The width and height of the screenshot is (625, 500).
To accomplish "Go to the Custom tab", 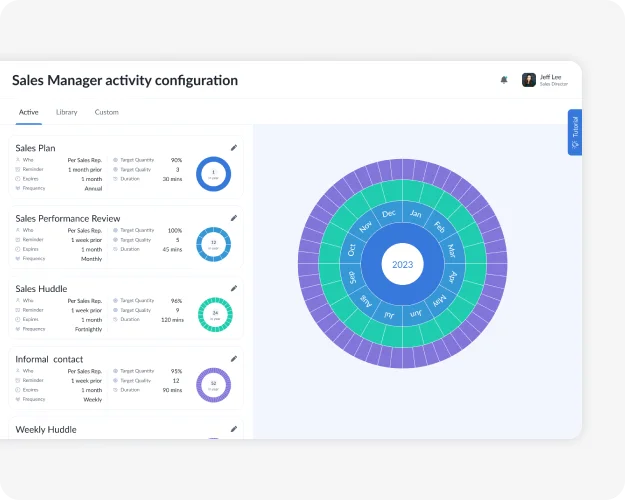I will pos(106,112).
